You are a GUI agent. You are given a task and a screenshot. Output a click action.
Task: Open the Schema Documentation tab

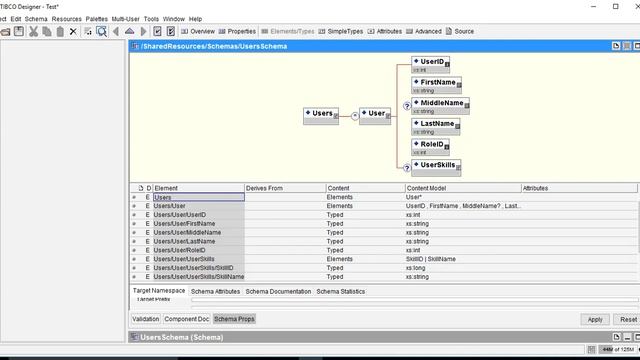point(278,291)
